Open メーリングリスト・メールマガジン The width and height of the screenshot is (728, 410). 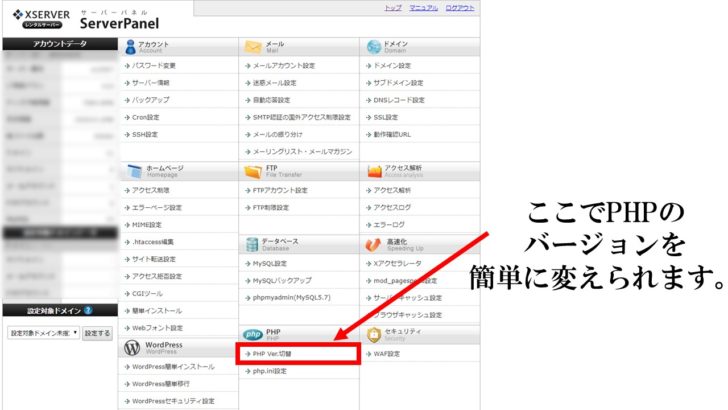pos(302,152)
